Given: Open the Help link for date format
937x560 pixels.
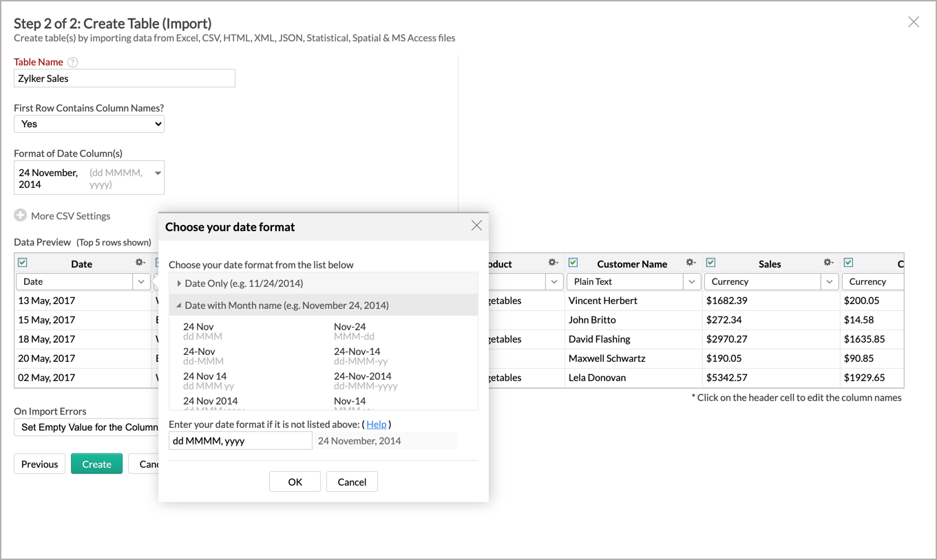Looking at the screenshot, I should tap(376, 424).
